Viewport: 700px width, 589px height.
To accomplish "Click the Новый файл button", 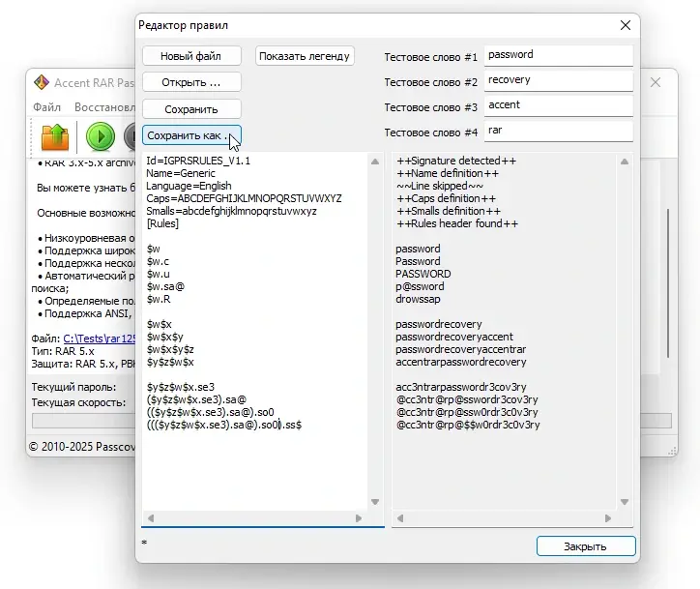I will click(x=190, y=56).
